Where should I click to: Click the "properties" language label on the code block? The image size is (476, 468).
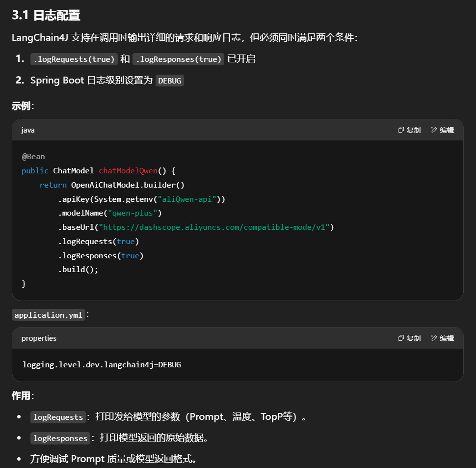click(39, 338)
